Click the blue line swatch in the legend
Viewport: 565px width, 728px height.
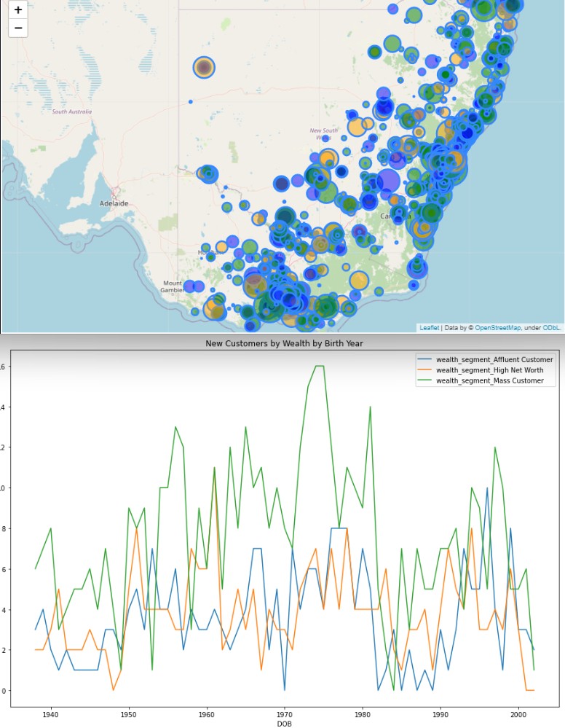425,360
